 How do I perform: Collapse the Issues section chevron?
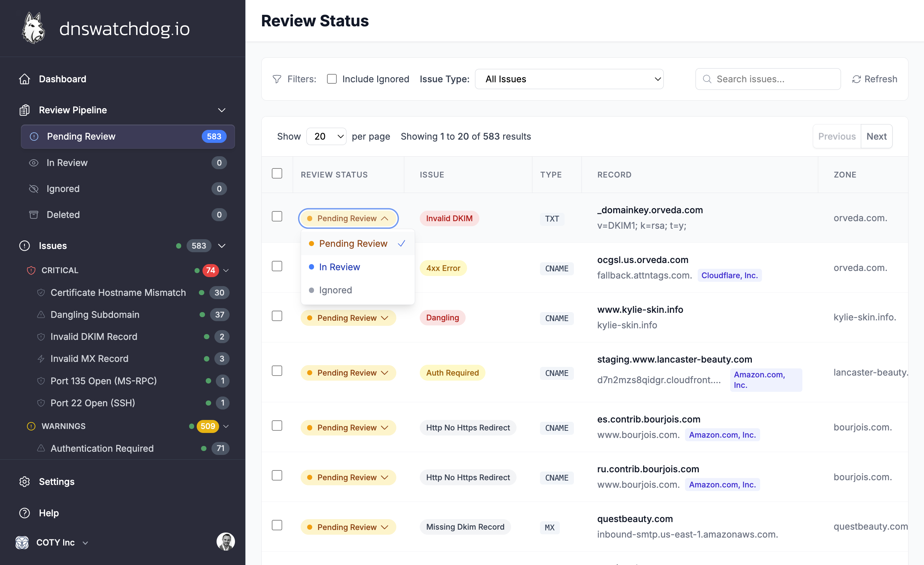[x=222, y=246]
